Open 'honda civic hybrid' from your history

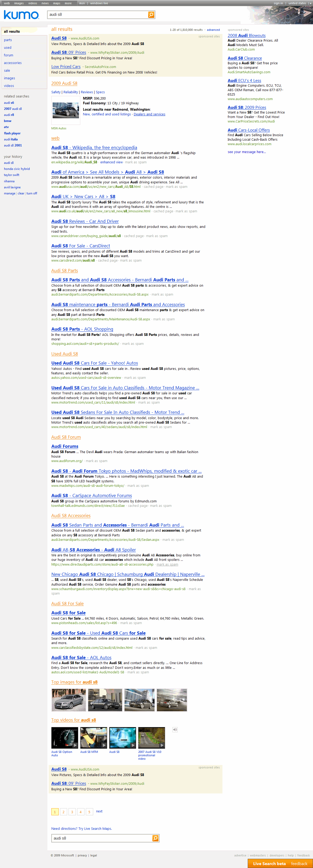[17, 169]
